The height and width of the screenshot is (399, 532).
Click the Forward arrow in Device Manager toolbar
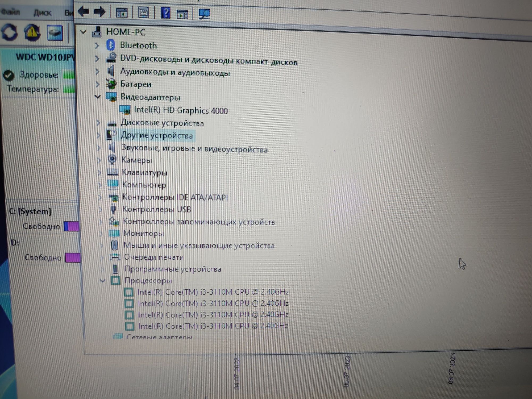[100, 12]
